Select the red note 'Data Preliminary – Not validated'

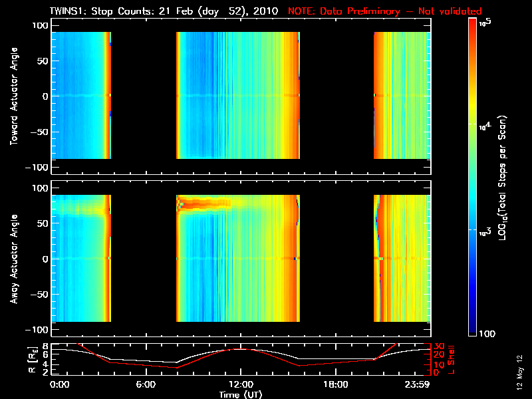(401, 11)
